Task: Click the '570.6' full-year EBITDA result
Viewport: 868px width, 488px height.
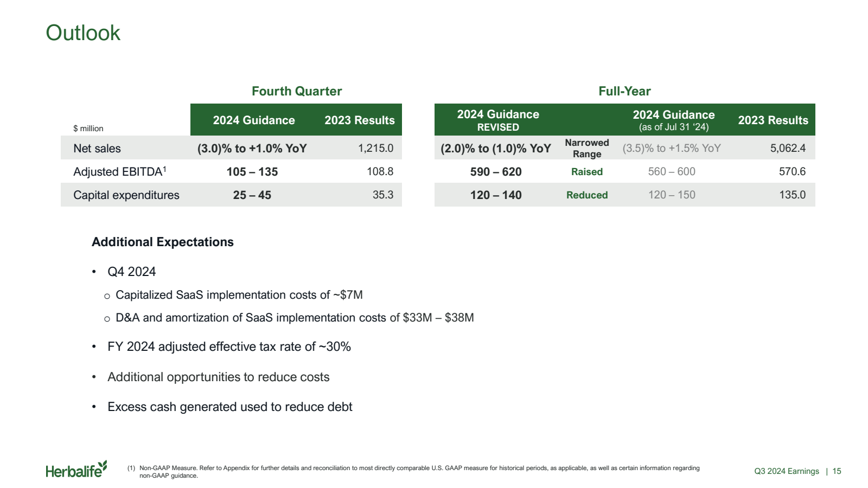Action: [x=793, y=171]
